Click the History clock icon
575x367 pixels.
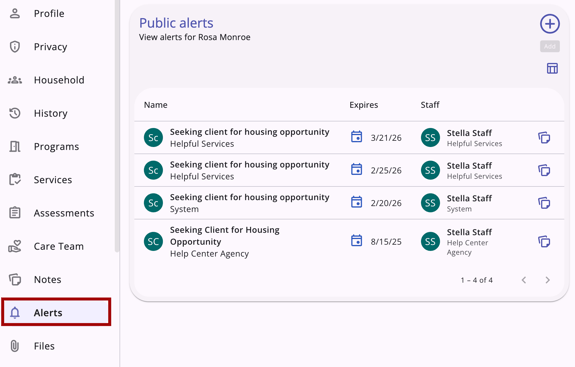tap(15, 113)
